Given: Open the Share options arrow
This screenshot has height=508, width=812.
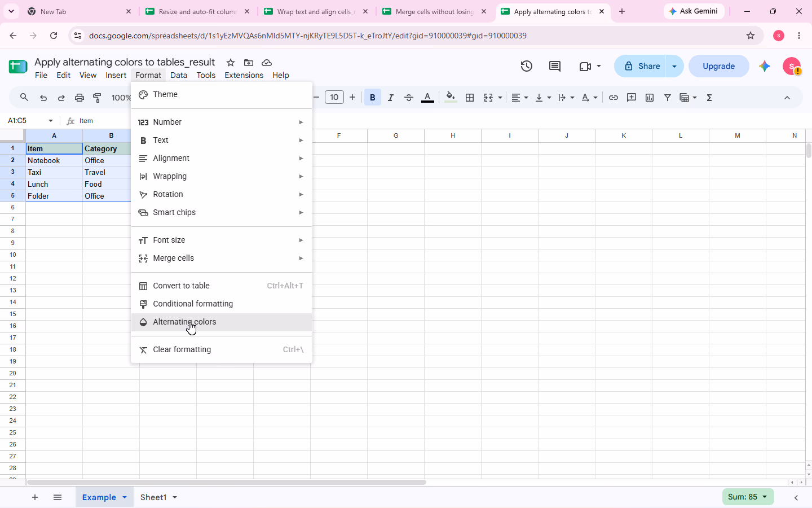Looking at the screenshot, I should click(674, 66).
